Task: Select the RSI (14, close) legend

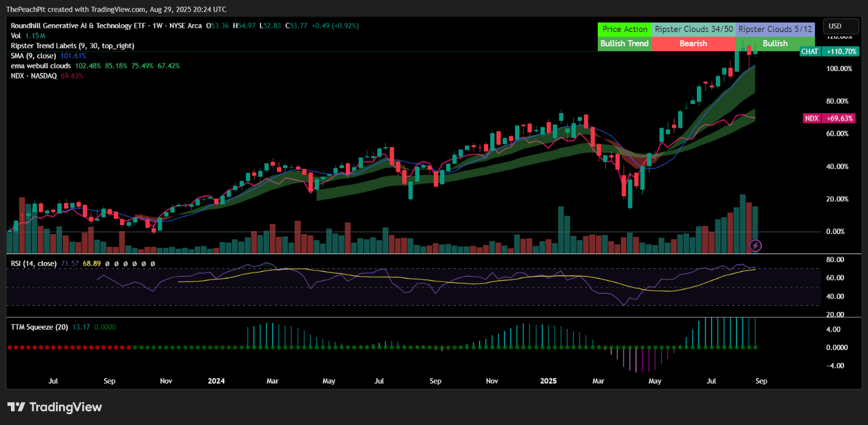Action: [34, 264]
